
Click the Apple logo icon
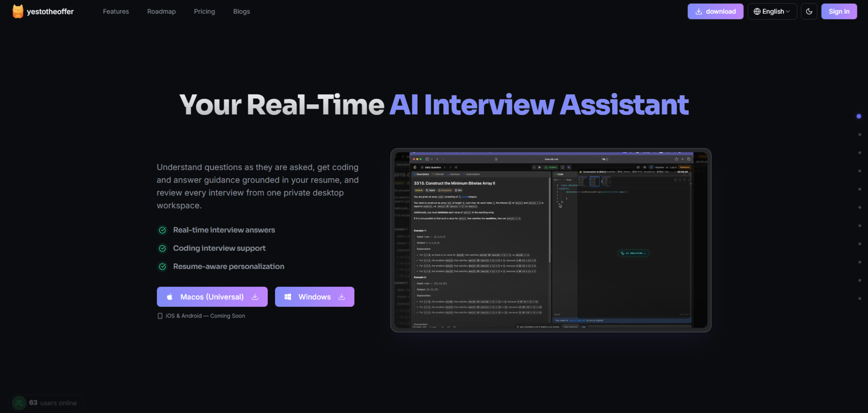click(x=170, y=297)
